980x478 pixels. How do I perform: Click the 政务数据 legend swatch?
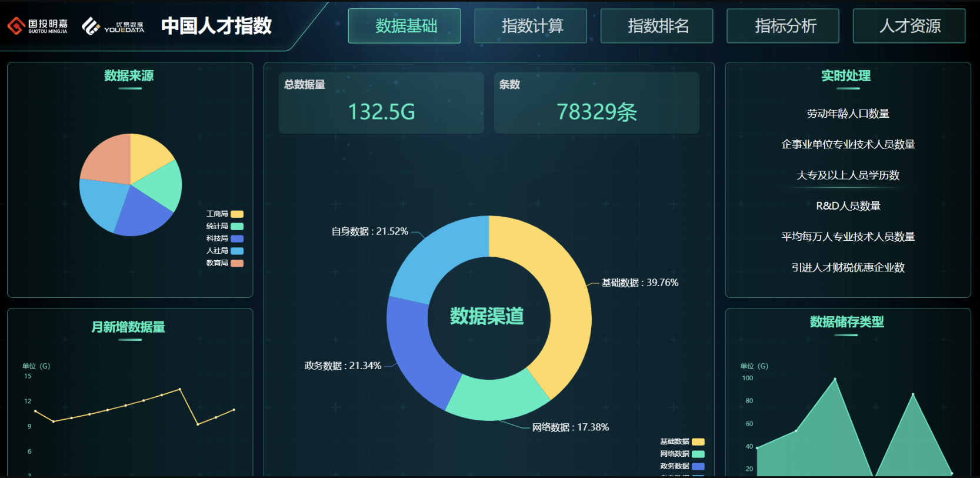point(698,467)
